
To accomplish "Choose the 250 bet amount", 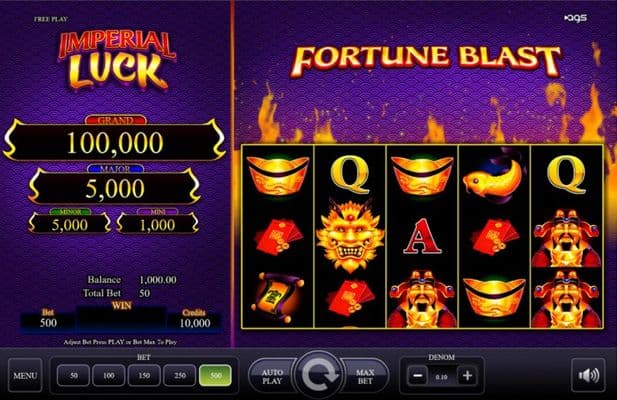I will 179,375.
